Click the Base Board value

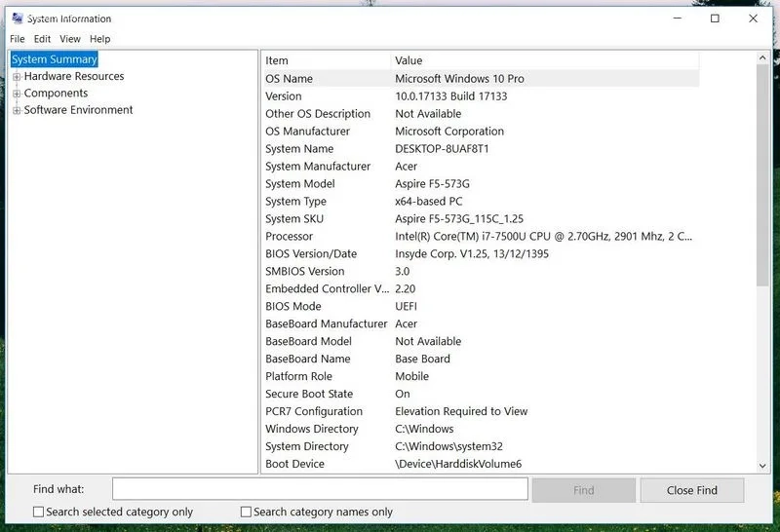422,359
